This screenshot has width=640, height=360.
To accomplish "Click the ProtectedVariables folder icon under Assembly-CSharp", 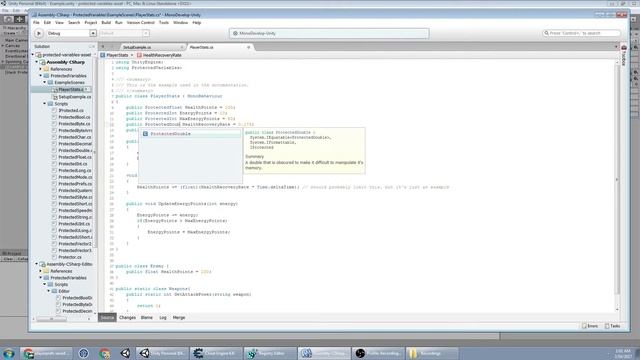I will (47, 76).
